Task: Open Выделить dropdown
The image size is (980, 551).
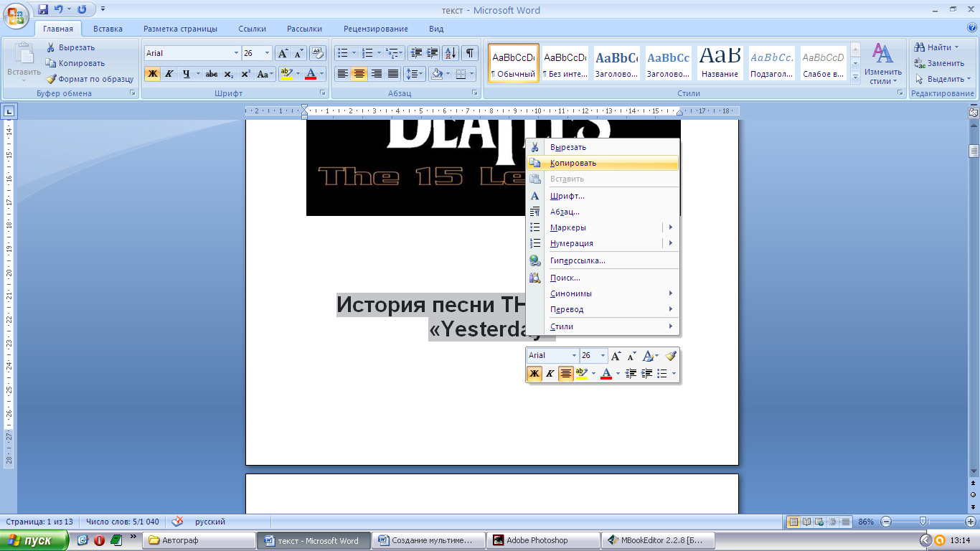Action: pyautogui.click(x=943, y=79)
